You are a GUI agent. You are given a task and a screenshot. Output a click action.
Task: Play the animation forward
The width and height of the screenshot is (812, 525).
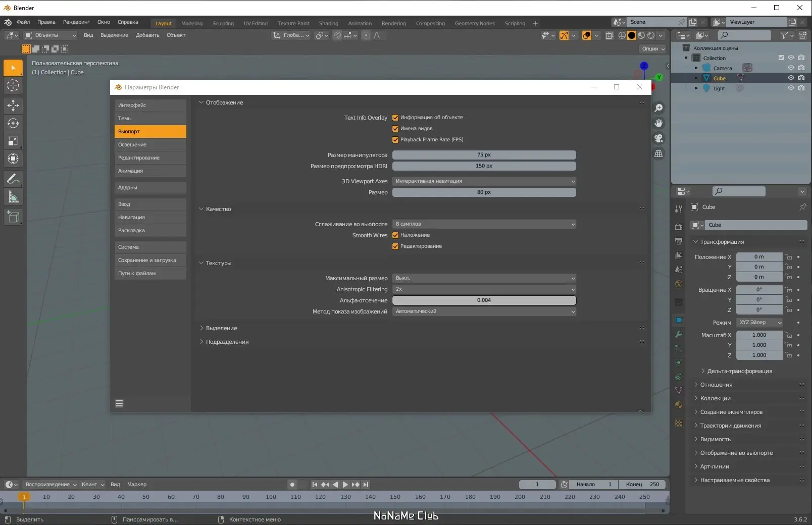[x=345, y=485]
